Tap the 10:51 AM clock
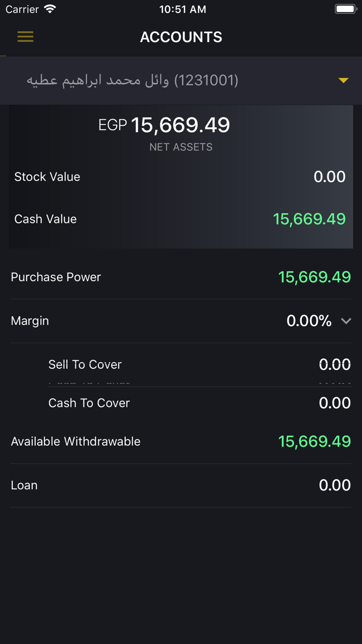The height and width of the screenshot is (644, 362). [183, 9]
